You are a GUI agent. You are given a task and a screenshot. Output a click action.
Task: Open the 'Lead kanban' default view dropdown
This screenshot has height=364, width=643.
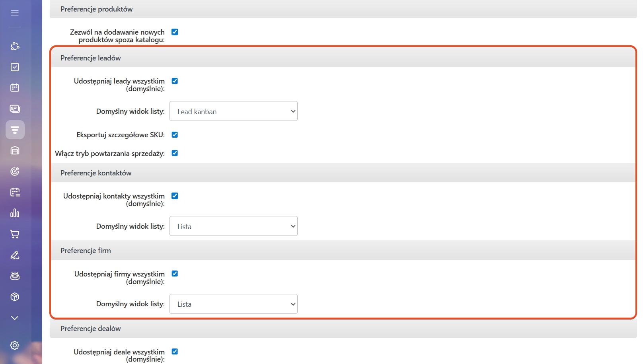click(x=234, y=111)
